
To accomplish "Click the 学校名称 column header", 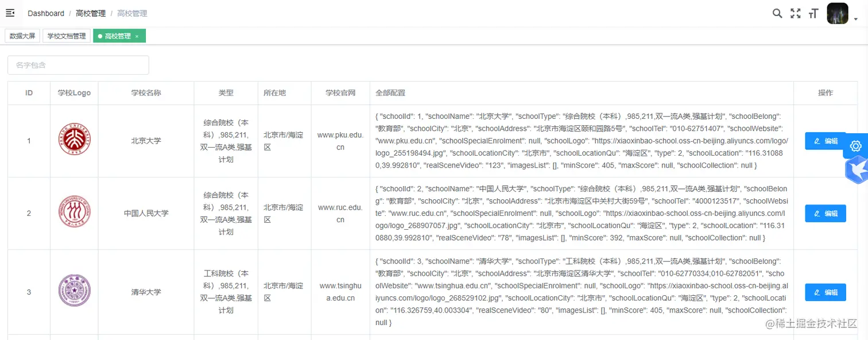I will point(146,93).
